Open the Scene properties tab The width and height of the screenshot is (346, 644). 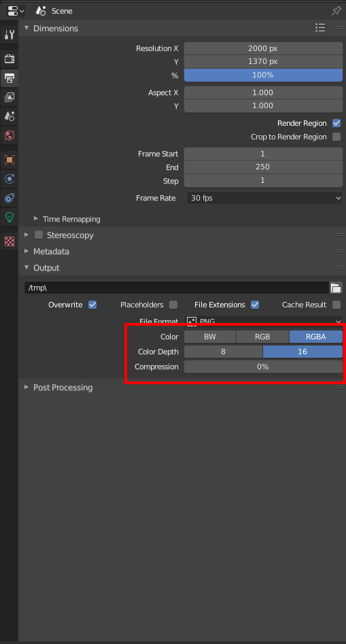pyautogui.click(x=10, y=116)
